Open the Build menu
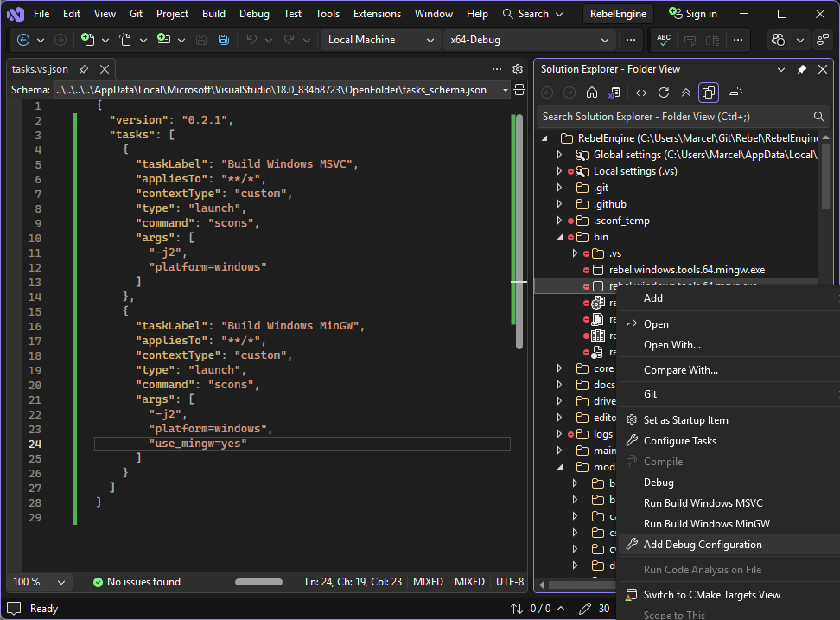840x620 pixels. click(213, 14)
